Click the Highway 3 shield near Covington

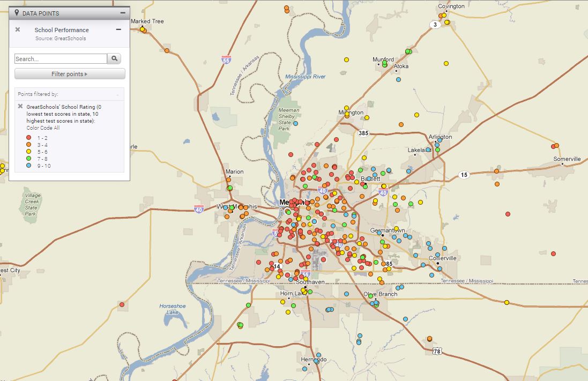[435, 25]
